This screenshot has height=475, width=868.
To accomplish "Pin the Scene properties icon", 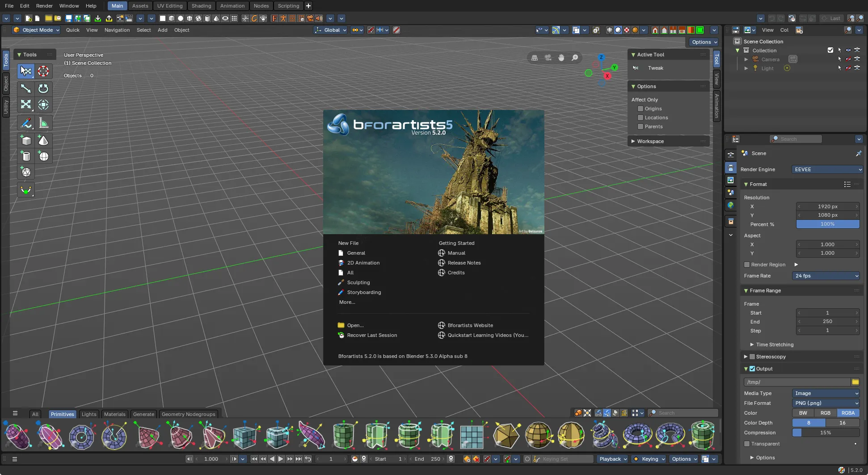I will [859, 153].
